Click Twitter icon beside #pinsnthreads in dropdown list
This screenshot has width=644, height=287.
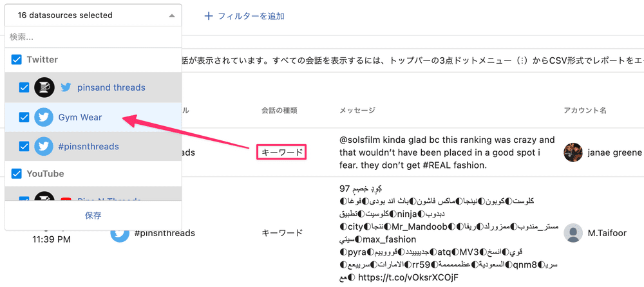tap(44, 147)
